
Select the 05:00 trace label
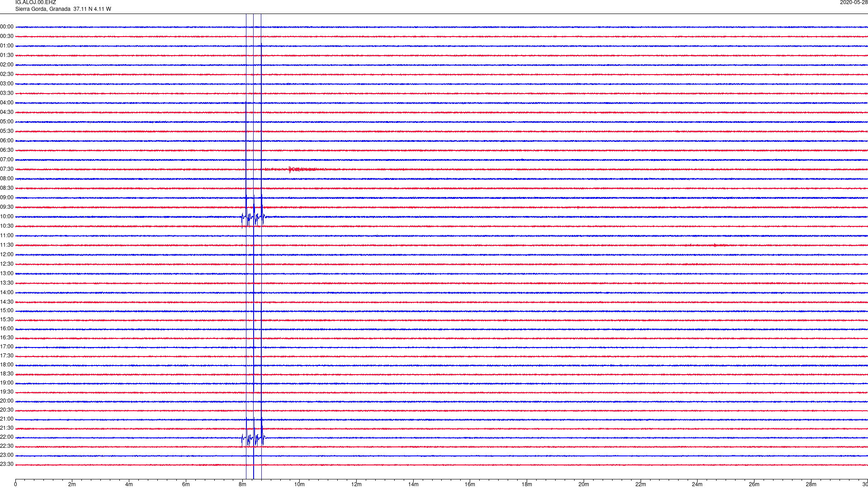(x=7, y=122)
